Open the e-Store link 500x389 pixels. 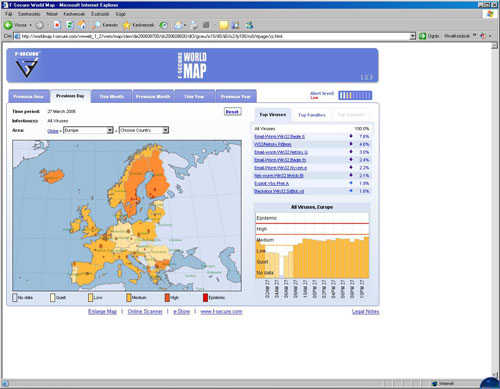pyautogui.click(x=181, y=312)
